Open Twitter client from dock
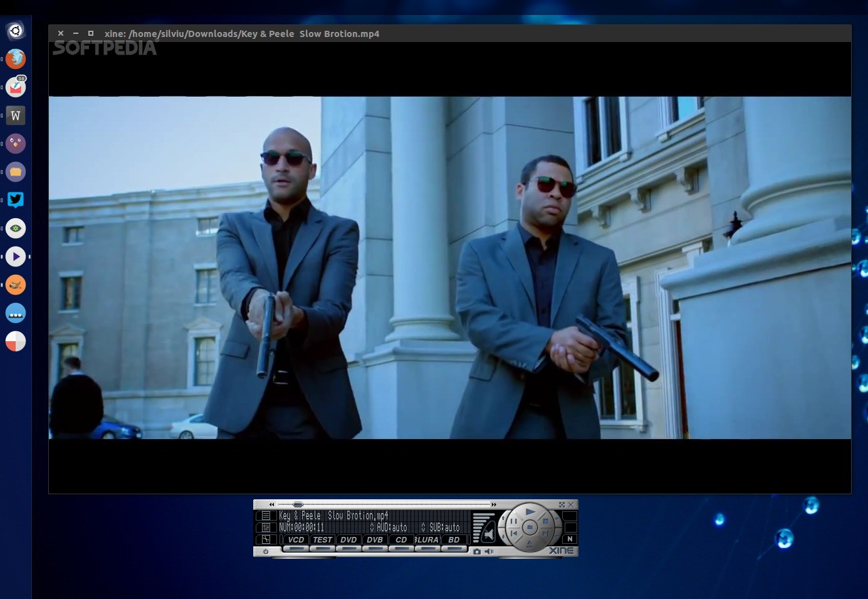 16,200
